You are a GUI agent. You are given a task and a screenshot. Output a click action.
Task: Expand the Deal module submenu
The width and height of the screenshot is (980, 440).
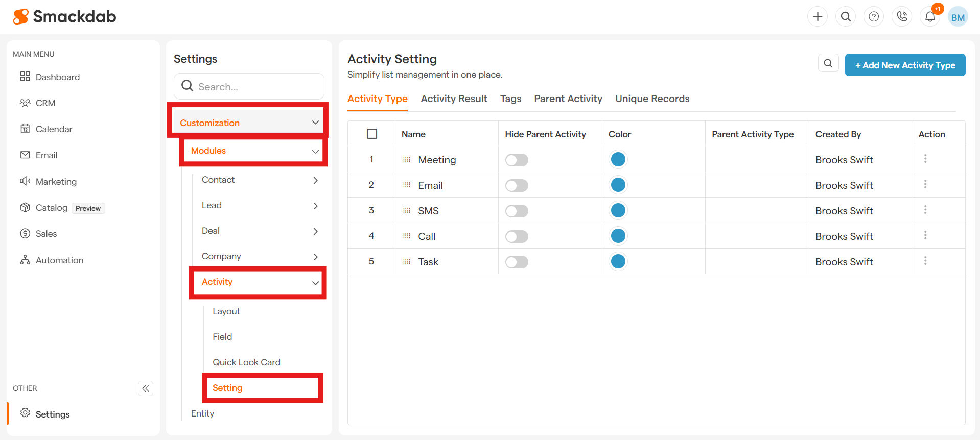click(315, 231)
